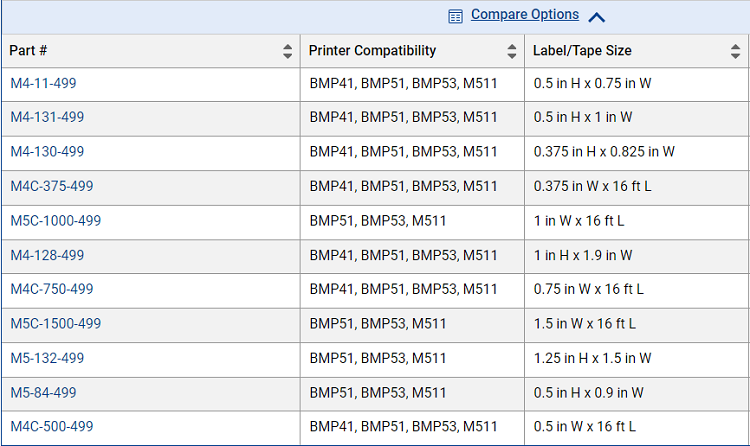Click printer compatibility cell for M5-84-499
The width and height of the screenshot is (750, 446).
point(412,393)
